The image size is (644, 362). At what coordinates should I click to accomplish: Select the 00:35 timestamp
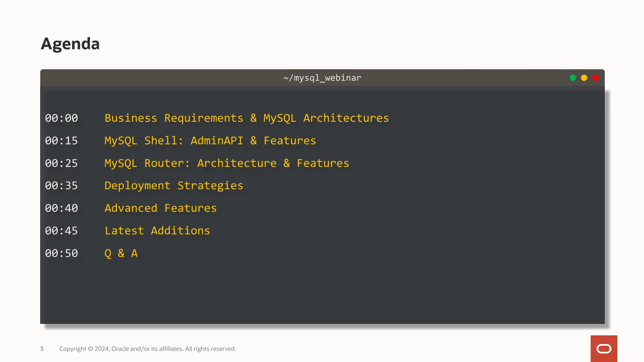tap(61, 186)
